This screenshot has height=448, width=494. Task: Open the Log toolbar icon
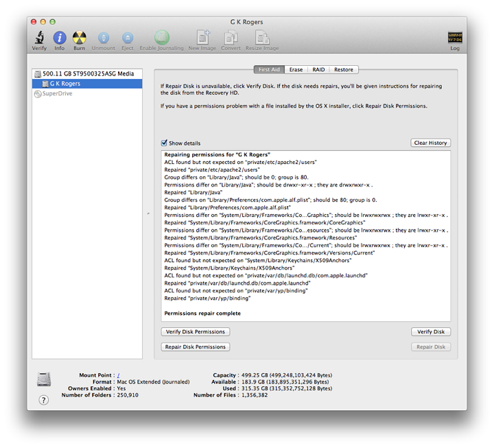pos(455,38)
